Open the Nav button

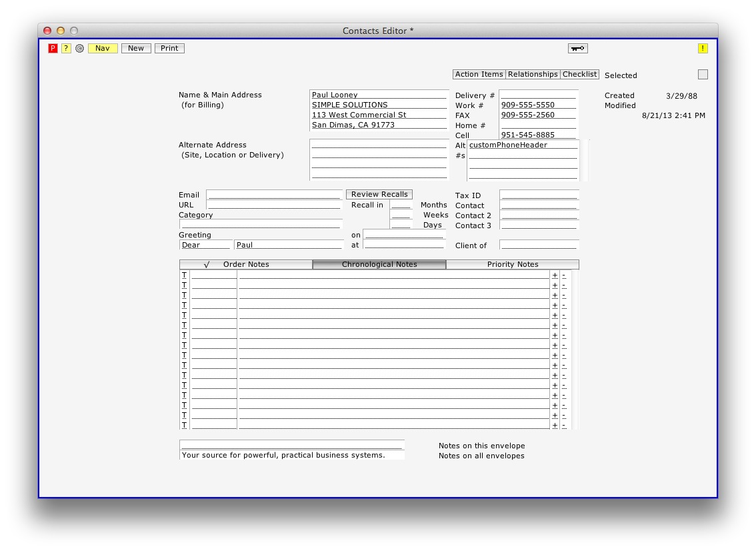coord(103,48)
